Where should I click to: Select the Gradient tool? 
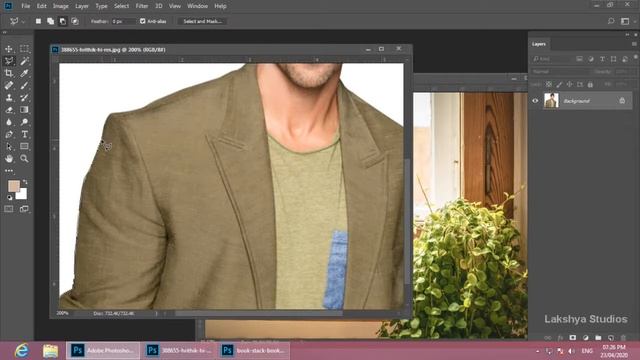24,110
